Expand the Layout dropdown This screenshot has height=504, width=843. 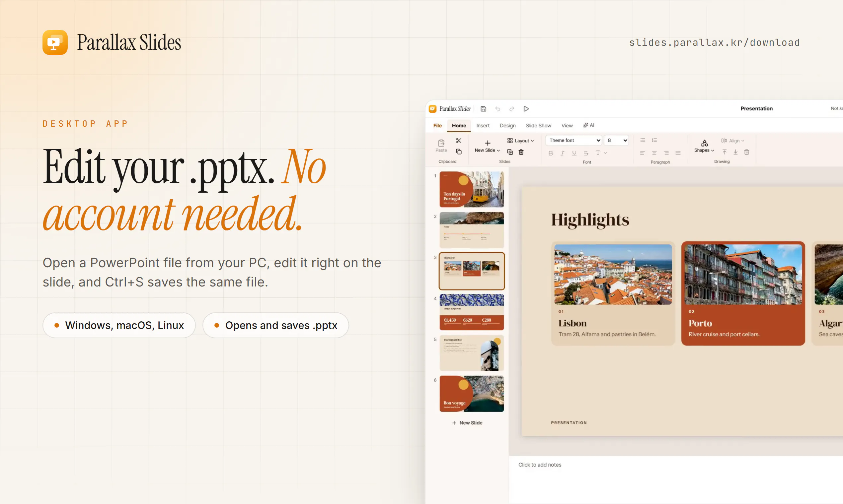point(520,141)
